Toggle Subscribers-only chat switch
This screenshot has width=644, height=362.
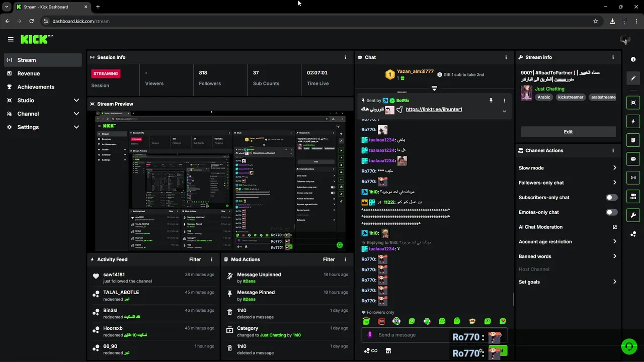pyautogui.click(x=611, y=198)
